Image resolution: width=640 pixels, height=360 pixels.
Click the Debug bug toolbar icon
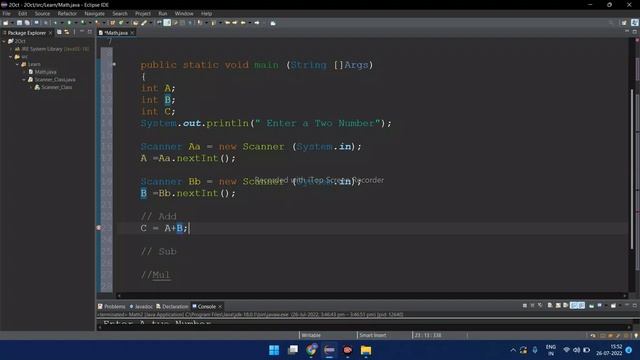pyautogui.click(x=56, y=23)
